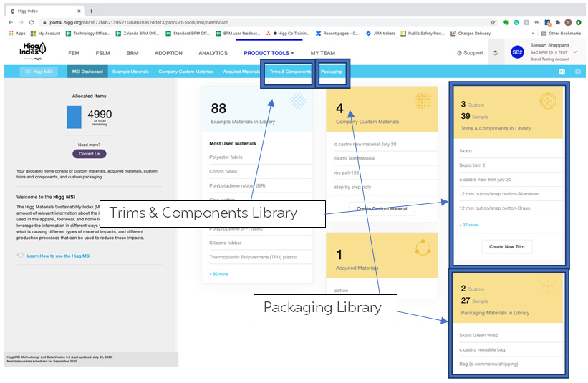This screenshot has height=383, width=588.
Task: Open the My Team menu
Action: pyautogui.click(x=323, y=53)
